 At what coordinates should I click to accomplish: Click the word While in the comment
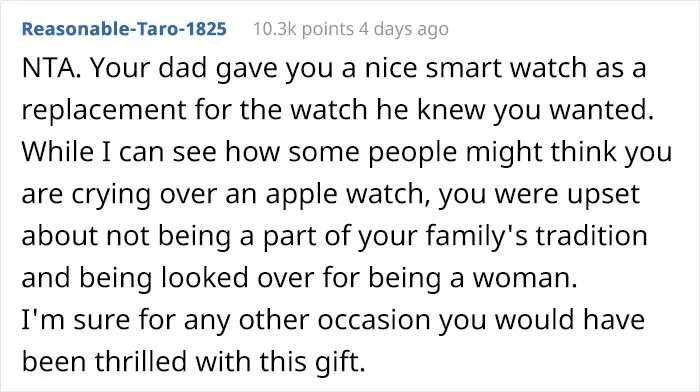tap(58, 152)
